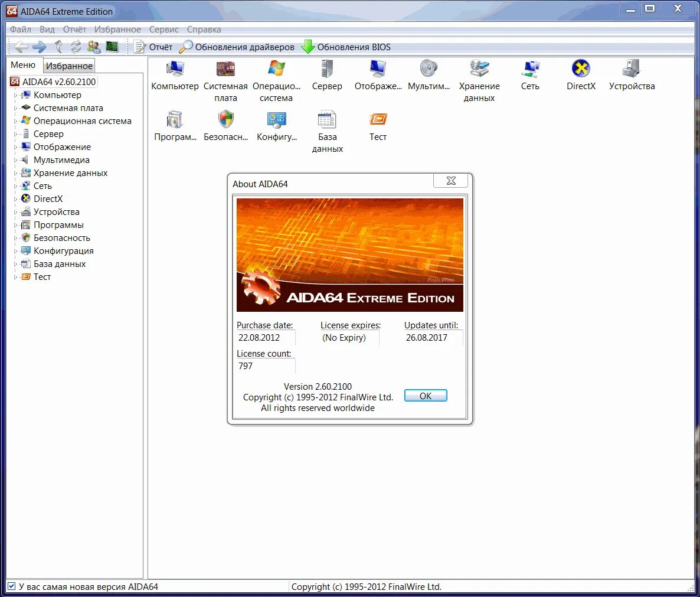700x597 pixels.
Task: Open the Отображение monitor icon in main pane
Action: [x=378, y=68]
